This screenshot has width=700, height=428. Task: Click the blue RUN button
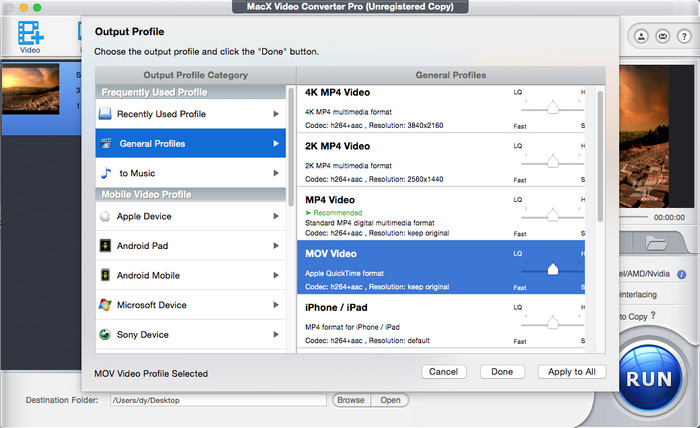pyautogui.click(x=649, y=379)
